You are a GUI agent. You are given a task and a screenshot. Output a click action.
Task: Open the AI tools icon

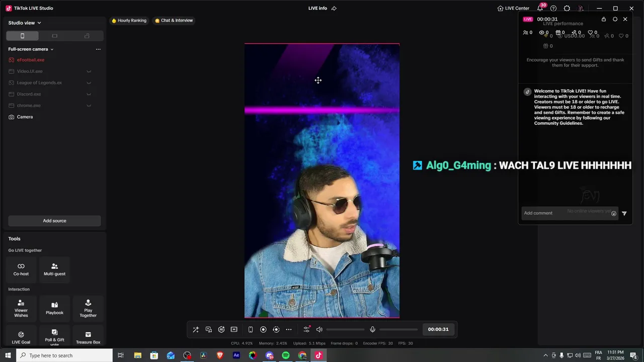tap(221, 329)
